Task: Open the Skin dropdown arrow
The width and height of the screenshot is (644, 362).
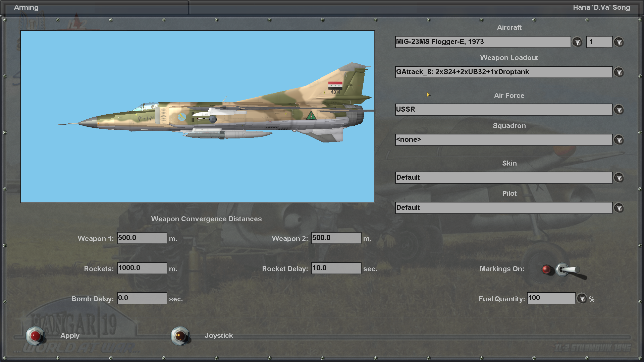Action: (x=619, y=178)
